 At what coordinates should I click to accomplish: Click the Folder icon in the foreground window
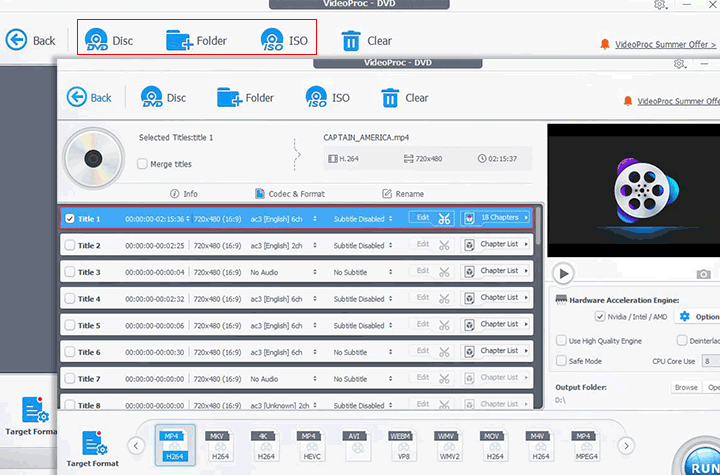tap(230, 98)
